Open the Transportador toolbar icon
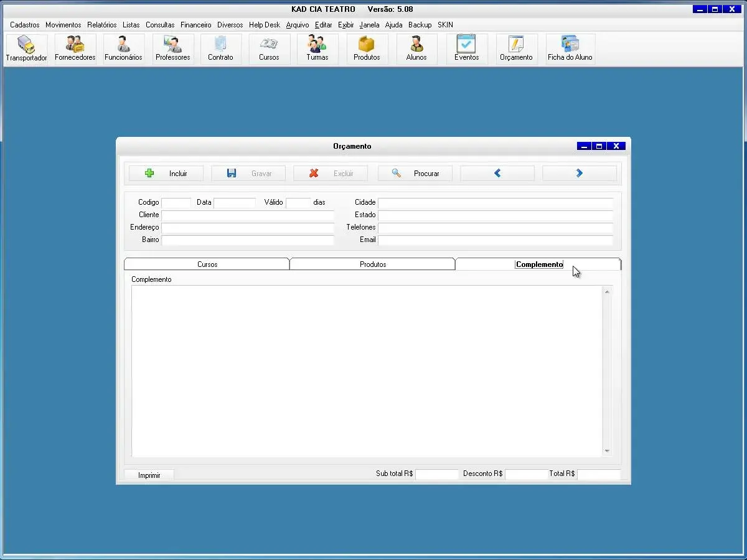The width and height of the screenshot is (747, 560). [26, 49]
